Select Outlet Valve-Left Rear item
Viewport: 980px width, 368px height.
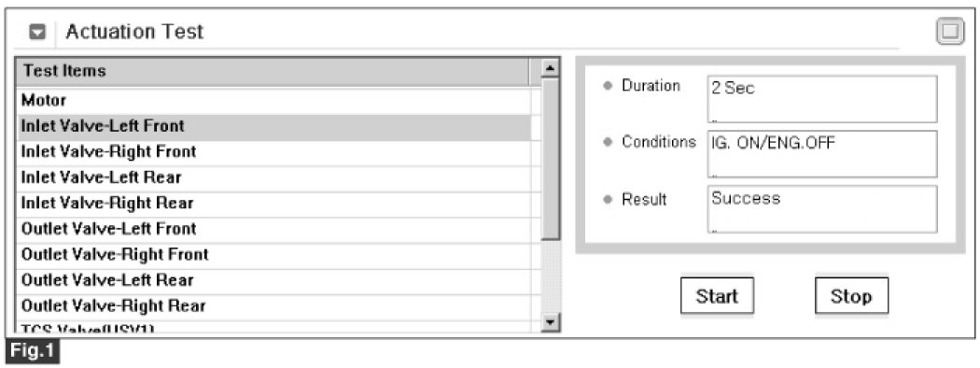pos(273,280)
